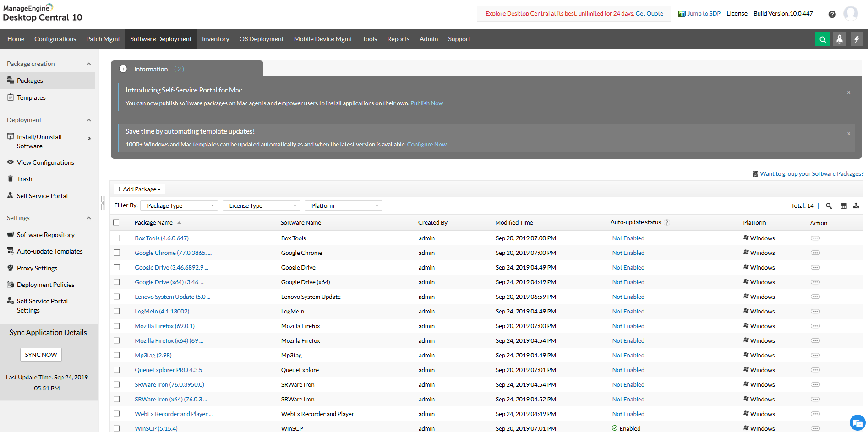Viewport: 868px width, 432px height.
Task: Open the Trash in the sidebar
Action: pyautogui.click(x=24, y=178)
